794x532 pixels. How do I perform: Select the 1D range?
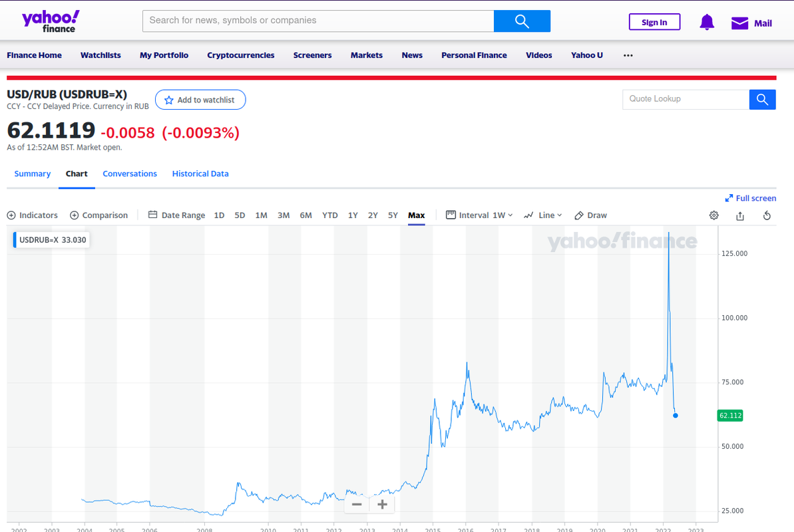[x=219, y=215]
